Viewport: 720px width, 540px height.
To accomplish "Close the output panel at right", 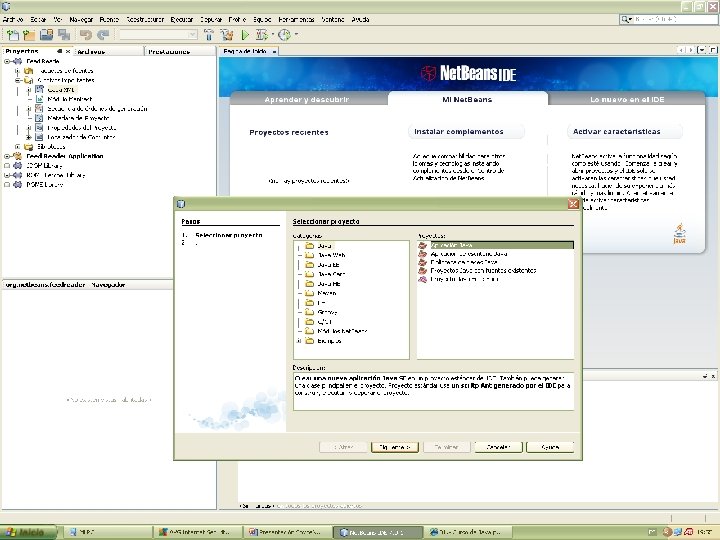I will coord(713,377).
